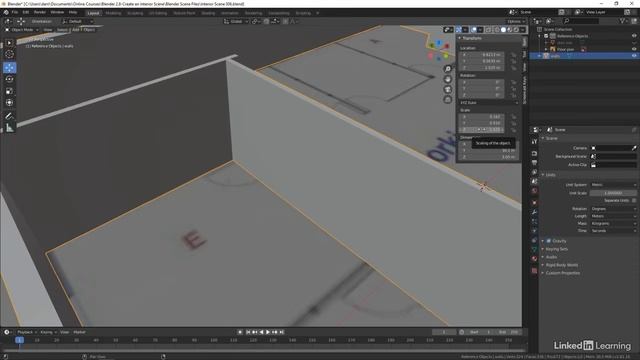Select the Select Box tool
640x360 pixels.
(9, 43)
